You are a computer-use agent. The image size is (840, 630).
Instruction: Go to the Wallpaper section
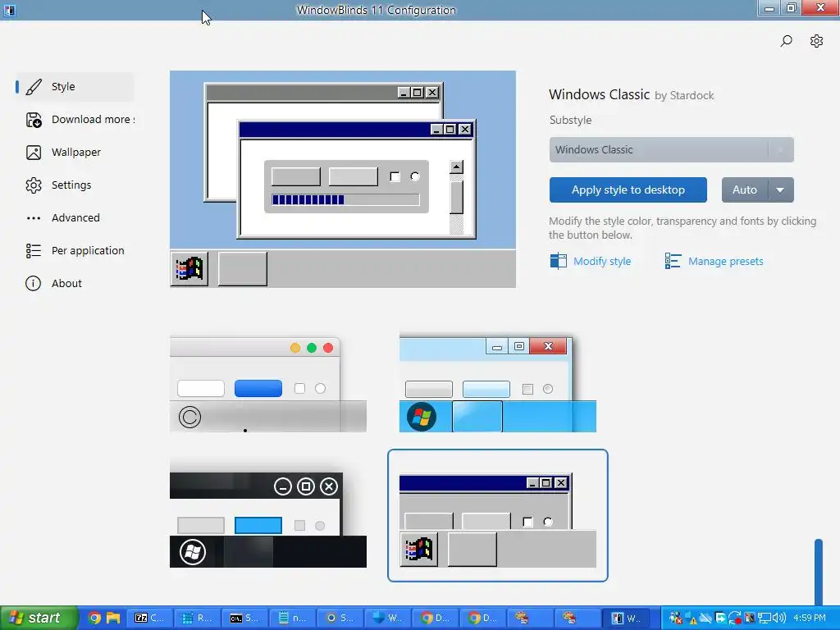click(x=75, y=152)
